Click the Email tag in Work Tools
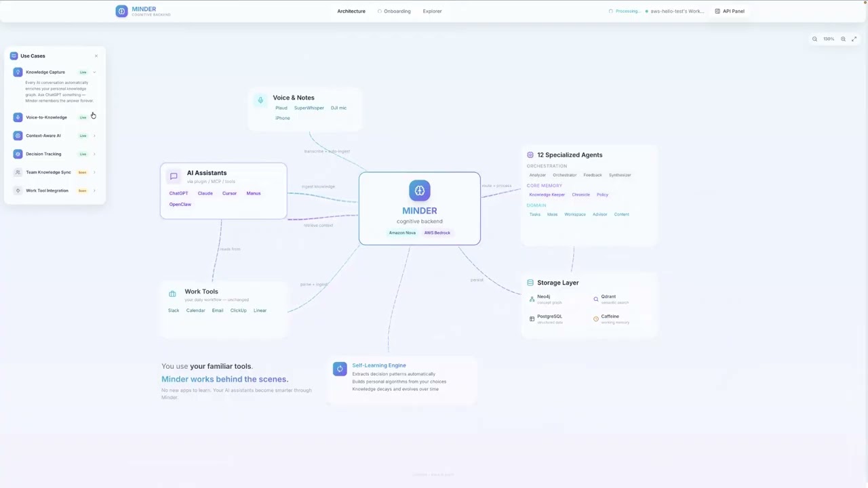 218,310
